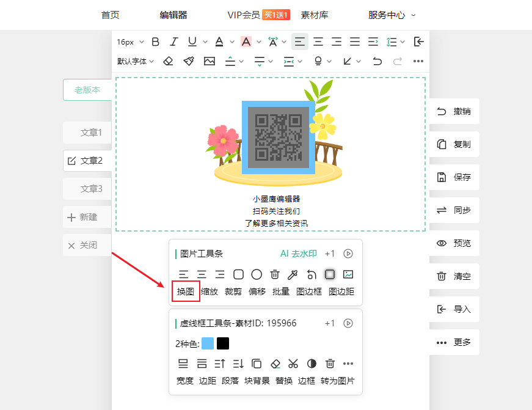
Task: Open 编辑器 nav item
Action: click(173, 15)
